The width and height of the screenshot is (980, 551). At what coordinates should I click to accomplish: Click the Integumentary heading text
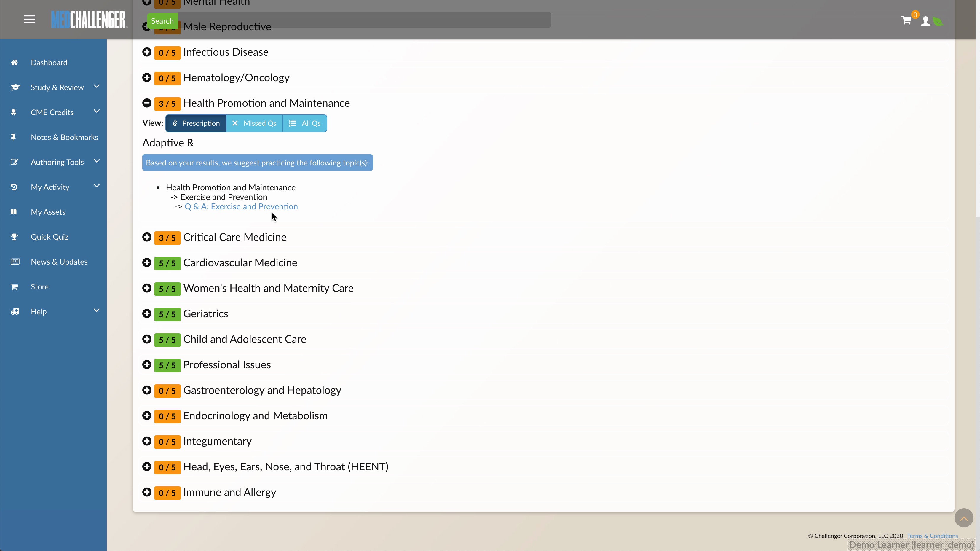[218, 441]
